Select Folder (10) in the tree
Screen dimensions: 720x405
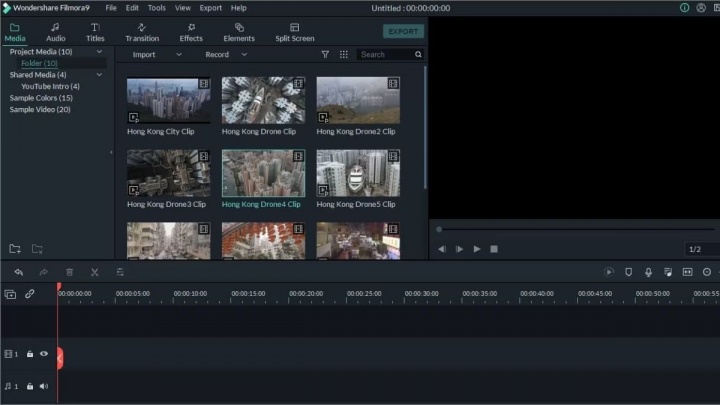coord(39,63)
